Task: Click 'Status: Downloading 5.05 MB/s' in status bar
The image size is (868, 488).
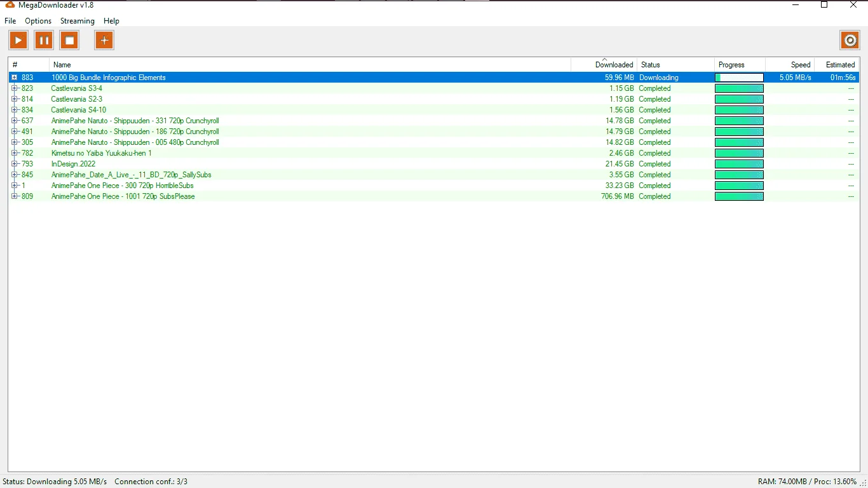Action: [55, 482]
